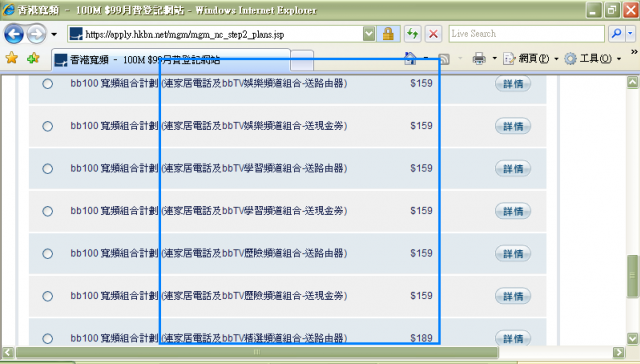Image resolution: width=640 pixels, height=364 pixels.
Task: Select 娛樂頻道組合-送現金券 plan radio button
Action: tap(48, 126)
